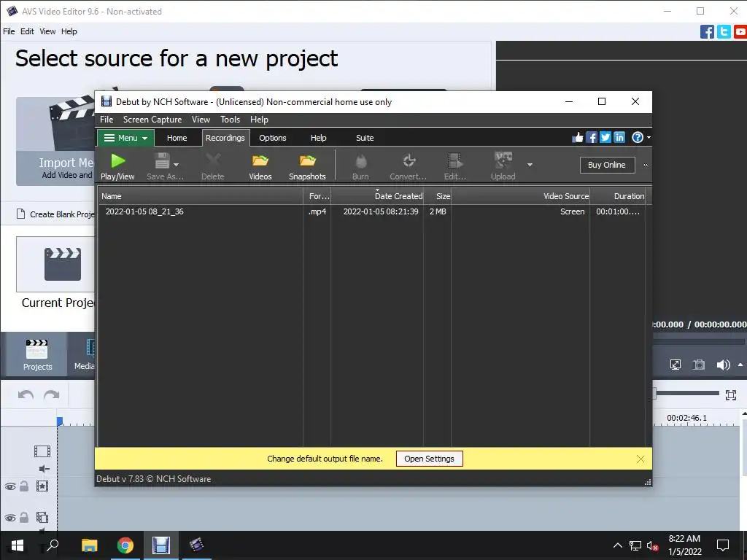Click Debut's Twitter share icon
This screenshot has width=747, height=560.
[605, 138]
